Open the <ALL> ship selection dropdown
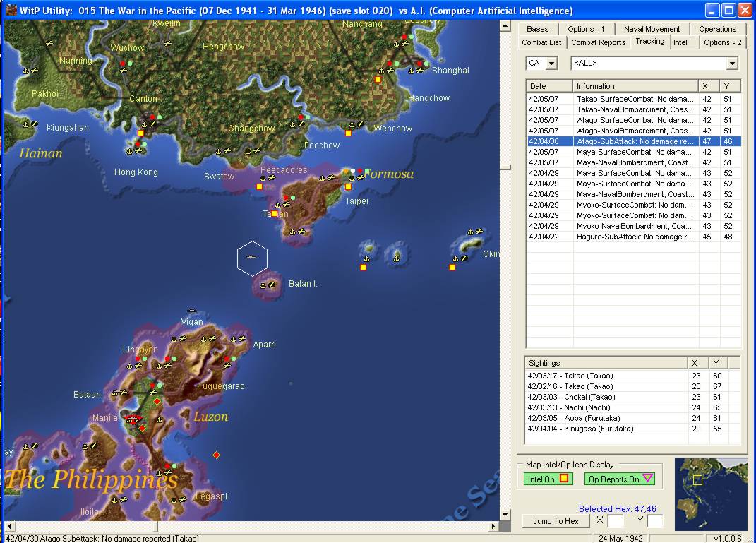 [x=733, y=63]
